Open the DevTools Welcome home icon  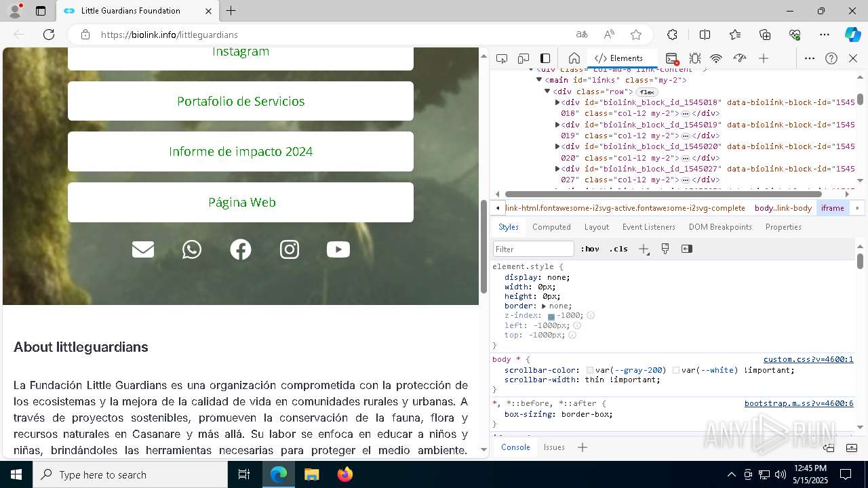point(574,58)
